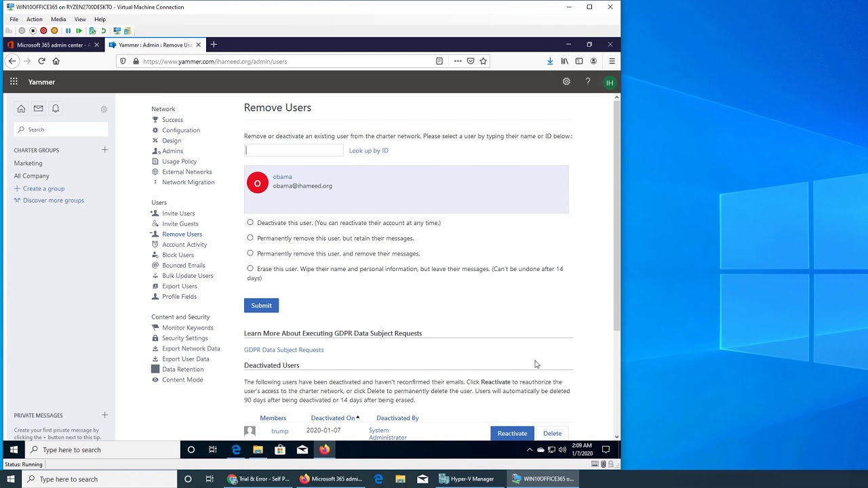Select Deactivate this user option
This screenshot has height=488, width=868.
250,222
